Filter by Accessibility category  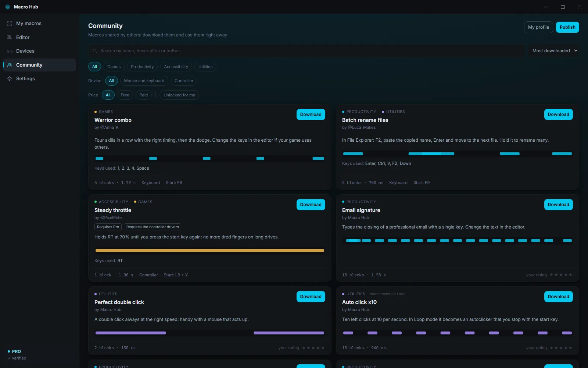(x=176, y=67)
